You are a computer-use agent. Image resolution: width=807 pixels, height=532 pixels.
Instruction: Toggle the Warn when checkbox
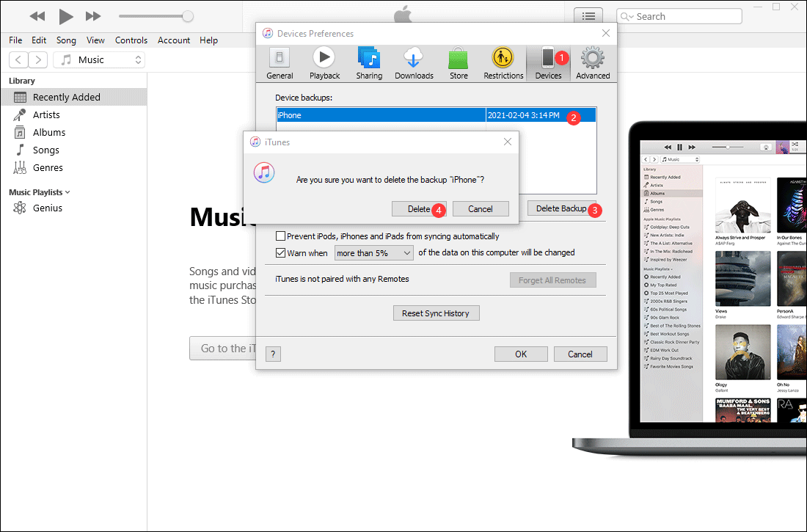[x=280, y=252]
